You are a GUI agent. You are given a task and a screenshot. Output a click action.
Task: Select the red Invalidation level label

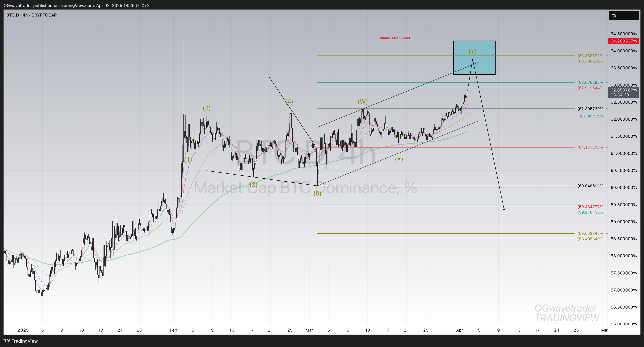[395, 38]
